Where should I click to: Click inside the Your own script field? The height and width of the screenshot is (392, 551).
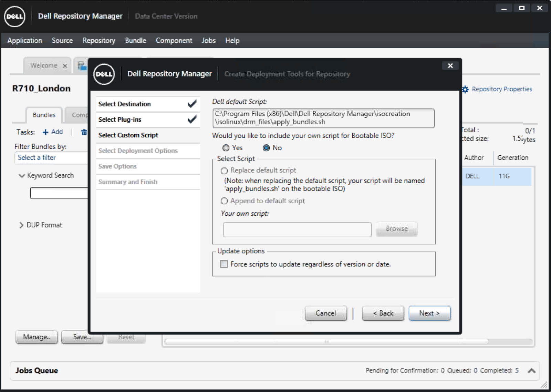coord(297,229)
